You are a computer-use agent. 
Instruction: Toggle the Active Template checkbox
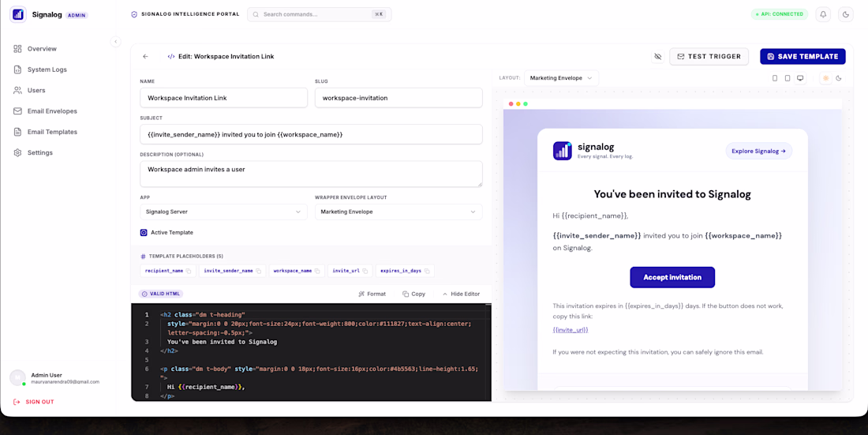point(144,233)
